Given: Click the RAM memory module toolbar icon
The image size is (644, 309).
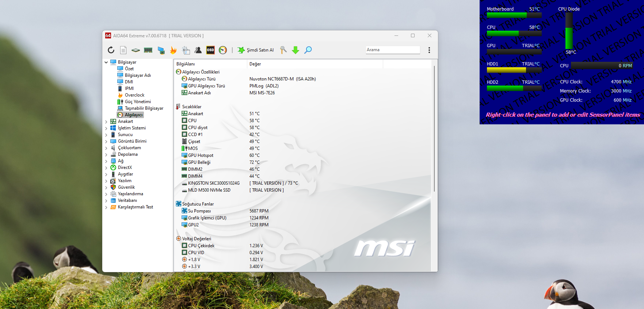Looking at the screenshot, I should click(148, 50).
